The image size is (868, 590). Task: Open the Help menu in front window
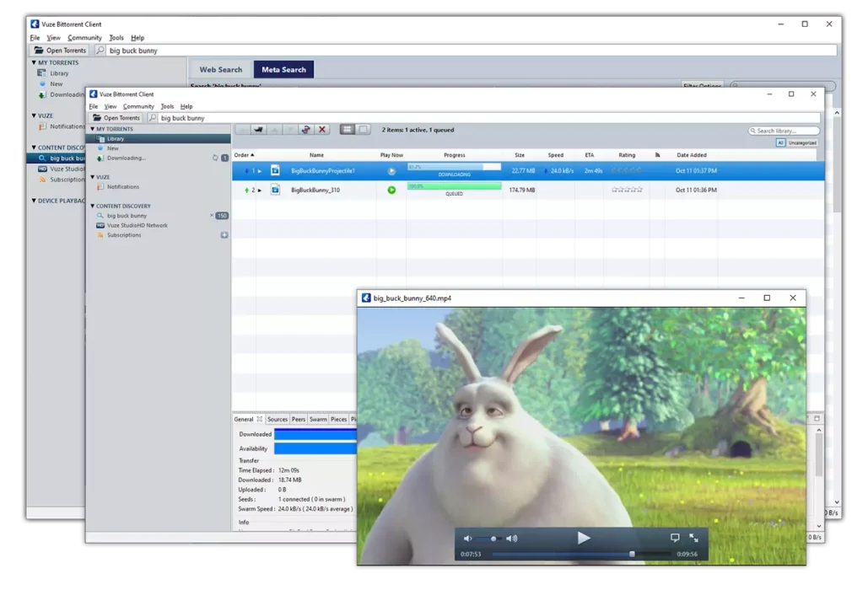(x=186, y=106)
